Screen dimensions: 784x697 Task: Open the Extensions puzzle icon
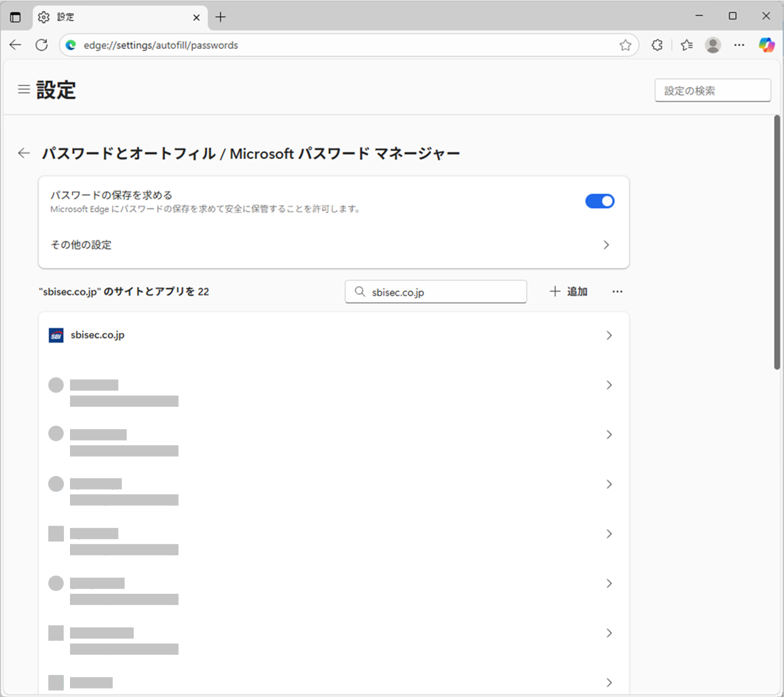pos(657,45)
